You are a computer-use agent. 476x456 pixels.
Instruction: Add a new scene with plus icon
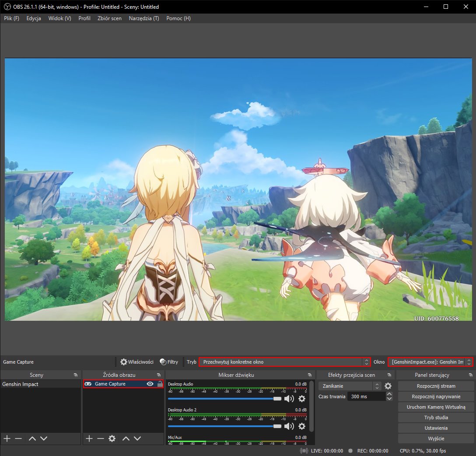pyautogui.click(x=7, y=438)
